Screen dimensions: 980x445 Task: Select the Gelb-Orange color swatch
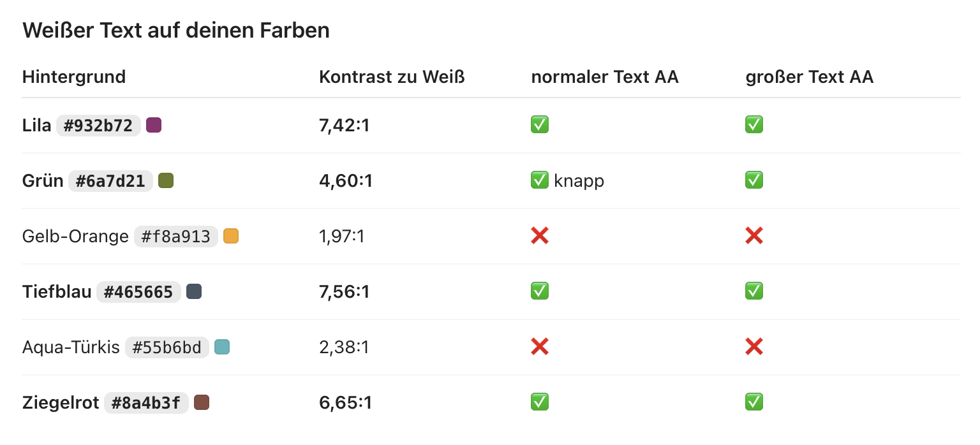click(x=231, y=237)
